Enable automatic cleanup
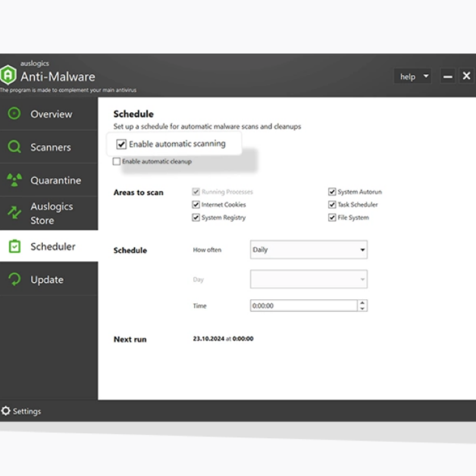The height and width of the screenshot is (476, 476). pyautogui.click(x=116, y=161)
